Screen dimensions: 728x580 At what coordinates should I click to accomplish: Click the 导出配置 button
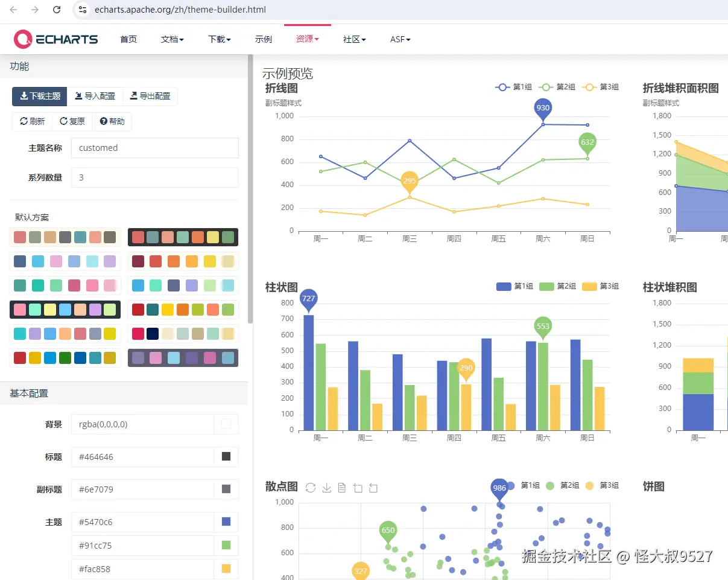click(150, 96)
